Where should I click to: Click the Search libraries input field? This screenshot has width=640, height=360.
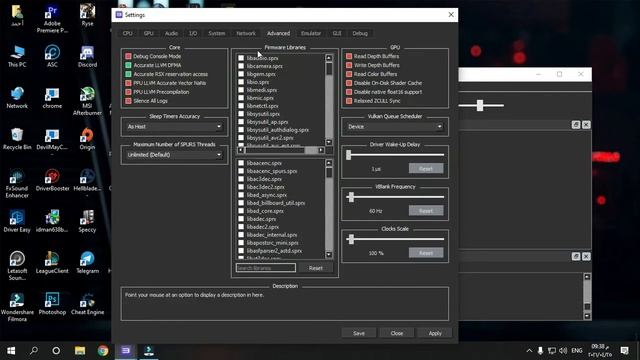pos(266,268)
